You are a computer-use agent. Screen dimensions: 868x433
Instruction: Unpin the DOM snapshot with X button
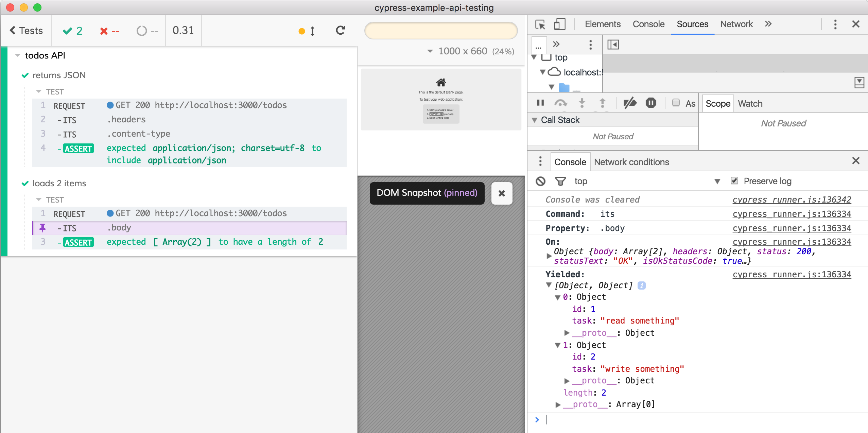tap(502, 193)
